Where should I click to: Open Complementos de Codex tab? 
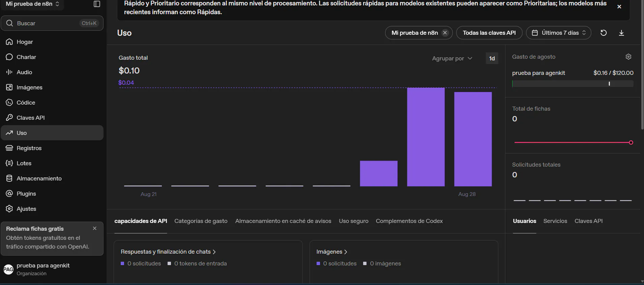pos(409,221)
